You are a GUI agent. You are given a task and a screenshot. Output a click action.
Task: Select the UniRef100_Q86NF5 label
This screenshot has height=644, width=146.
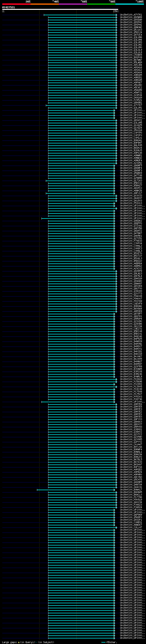131,165
